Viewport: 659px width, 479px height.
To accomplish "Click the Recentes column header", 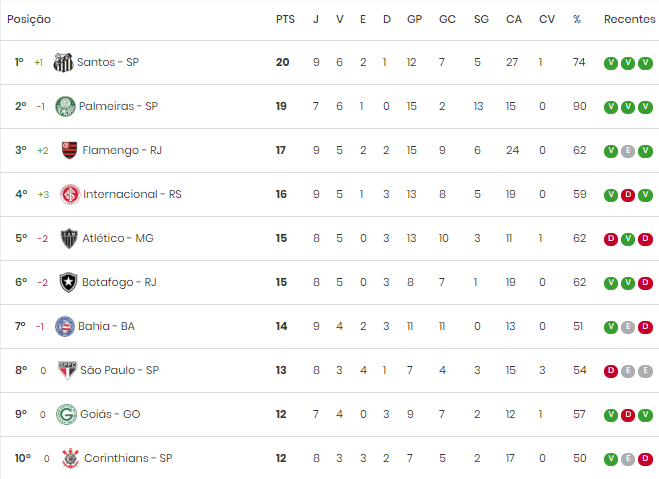I will click(x=630, y=19).
